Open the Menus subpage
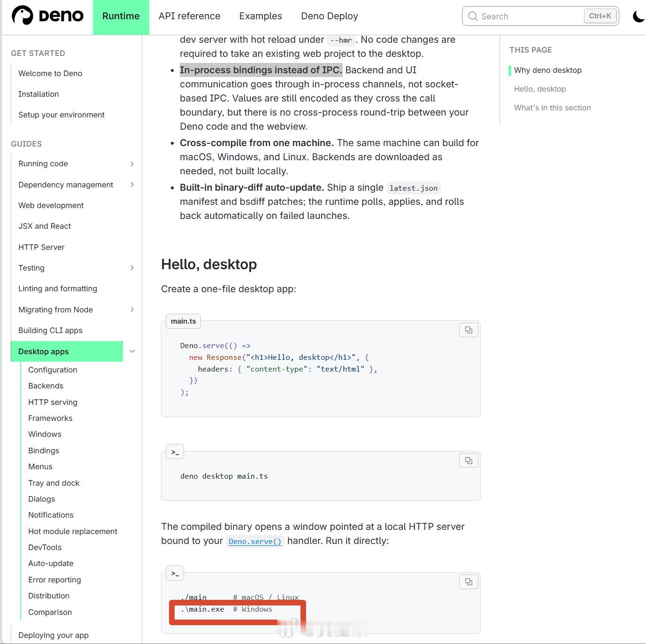Screen dimensions: 646x644 click(40, 466)
